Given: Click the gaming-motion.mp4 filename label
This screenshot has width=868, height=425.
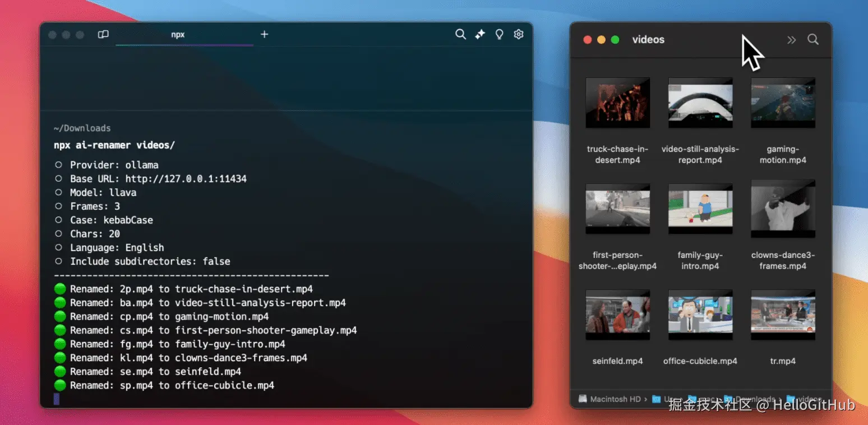Looking at the screenshot, I should coord(783,155).
